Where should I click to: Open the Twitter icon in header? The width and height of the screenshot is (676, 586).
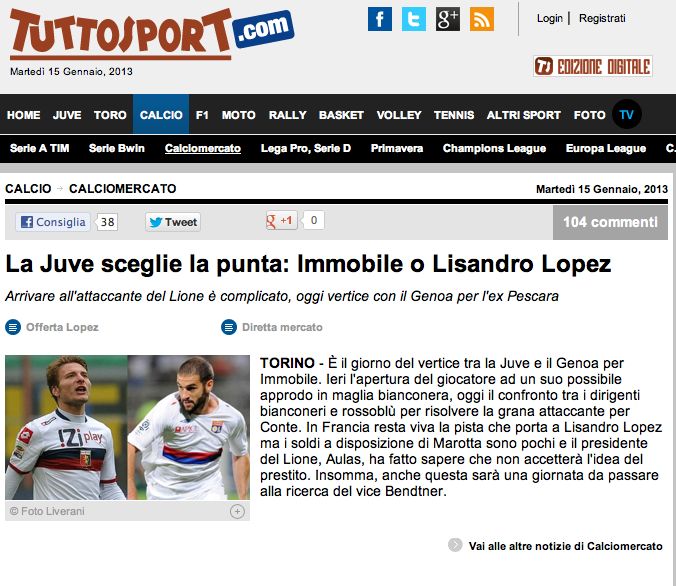click(414, 19)
